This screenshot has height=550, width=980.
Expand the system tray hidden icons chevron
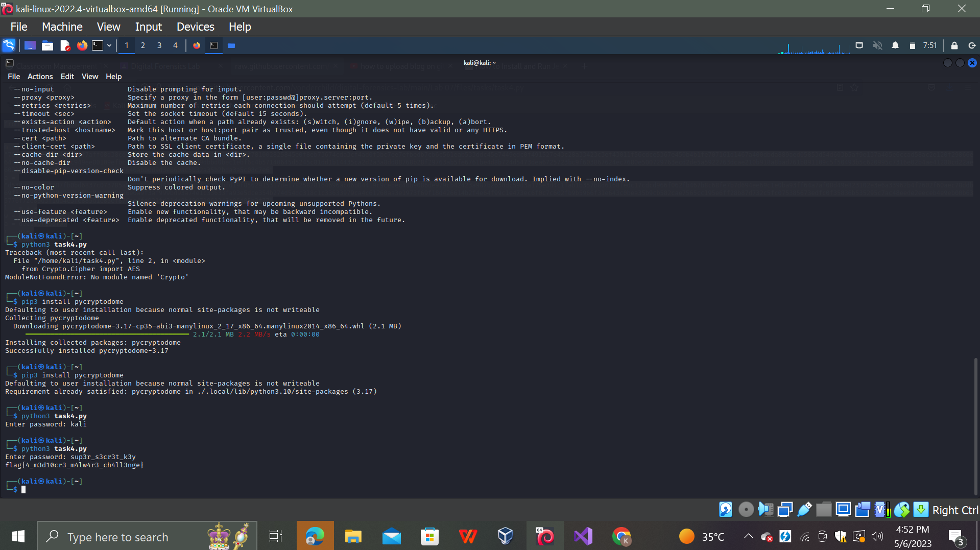(x=748, y=536)
